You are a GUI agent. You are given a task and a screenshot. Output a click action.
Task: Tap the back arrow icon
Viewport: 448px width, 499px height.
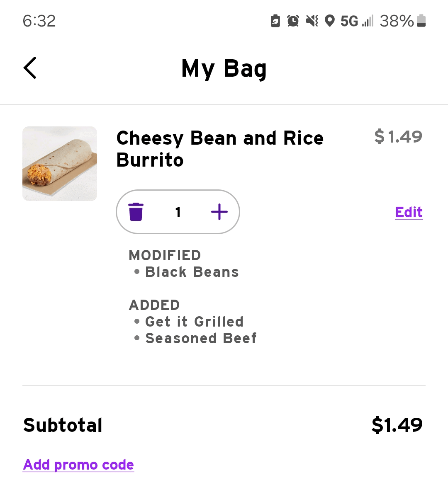click(30, 68)
